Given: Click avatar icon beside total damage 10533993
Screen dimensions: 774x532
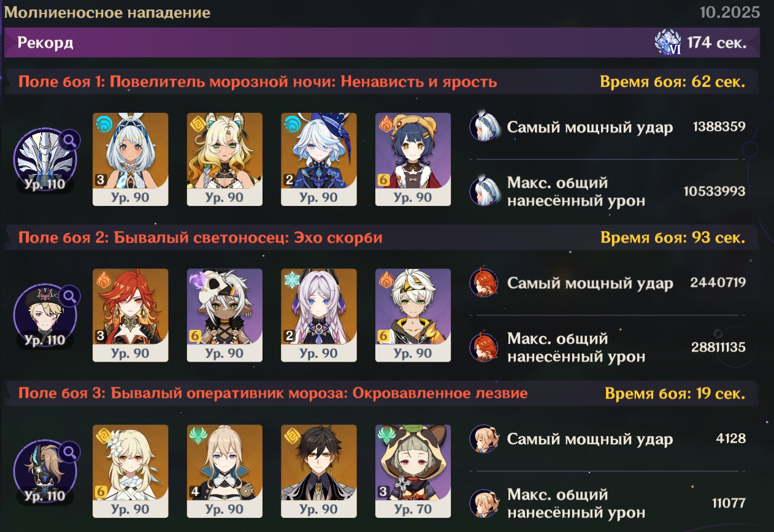Looking at the screenshot, I should point(483,191).
